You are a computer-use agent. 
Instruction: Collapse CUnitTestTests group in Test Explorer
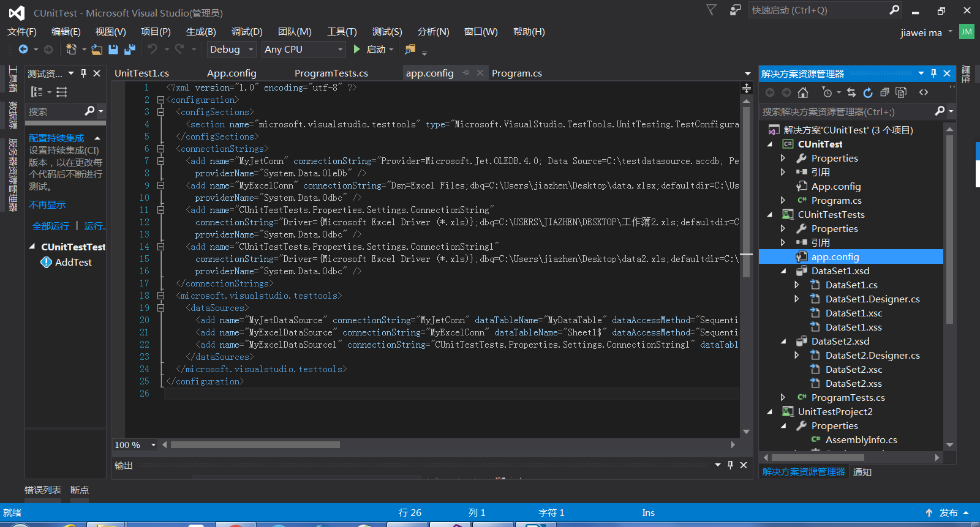[x=32, y=247]
